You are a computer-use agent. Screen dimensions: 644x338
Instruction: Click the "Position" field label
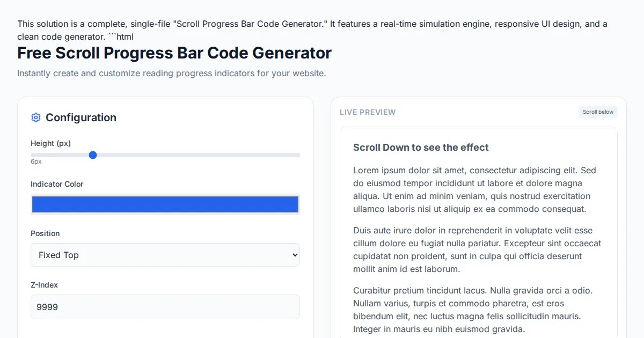tap(45, 233)
